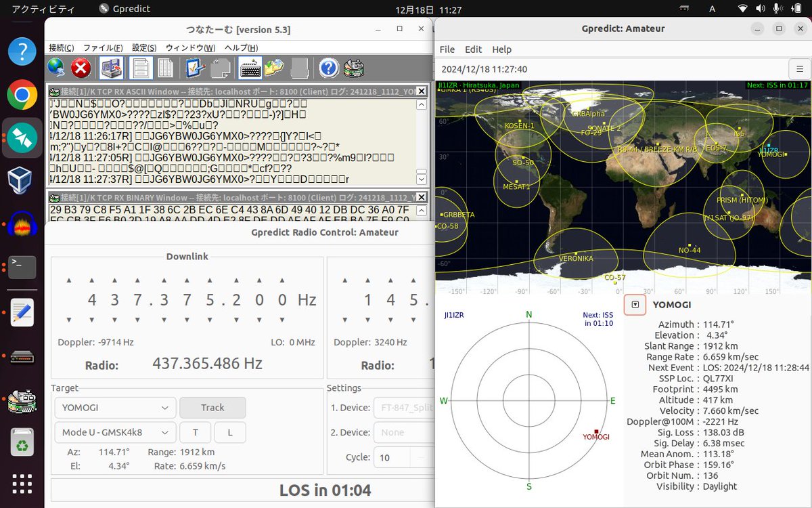Click the floppy disk log icon in toolbar
Screen dimensions: 812x508
pyautogui.click(x=112, y=68)
